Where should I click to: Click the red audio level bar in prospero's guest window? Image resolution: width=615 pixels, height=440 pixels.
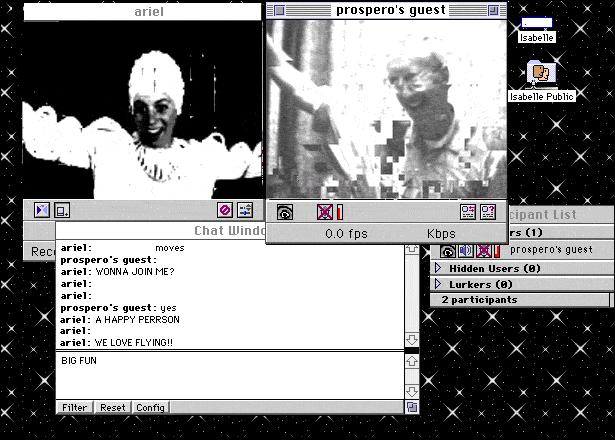tap(340, 212)
